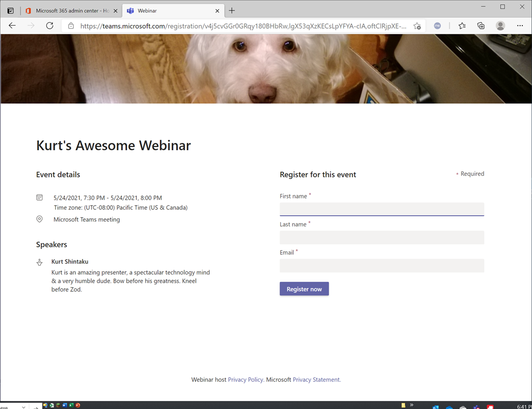Screen dimensions: 532x409
Task: Add this page to favorites
Action: pyautogui.click(x=417, y=26)
